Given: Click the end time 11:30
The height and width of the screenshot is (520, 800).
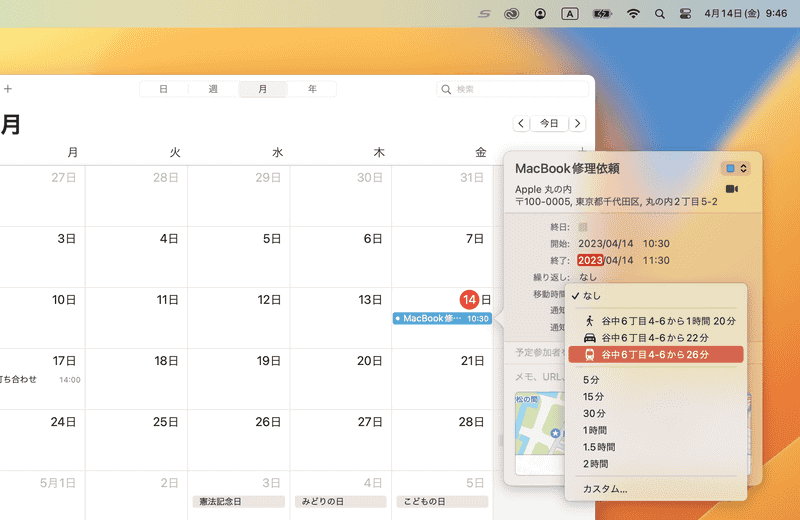Looking at the screenshot, I should tap(656, 260).
